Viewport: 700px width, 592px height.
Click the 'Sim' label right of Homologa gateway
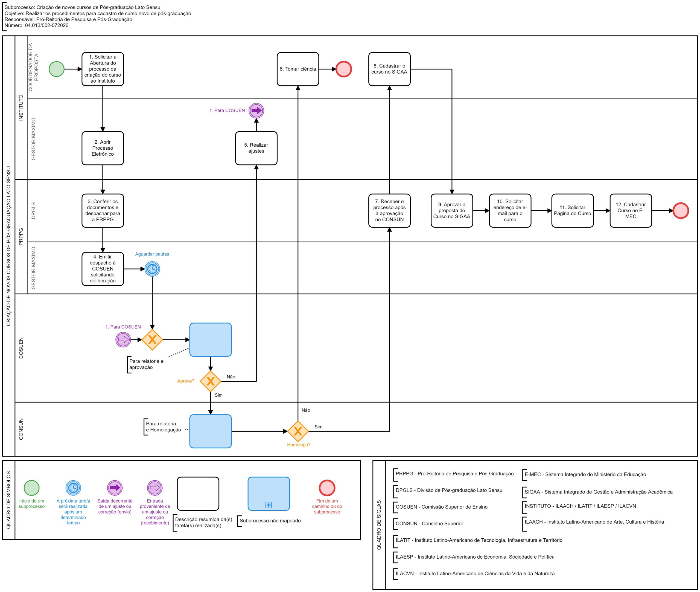coord(319,427)
